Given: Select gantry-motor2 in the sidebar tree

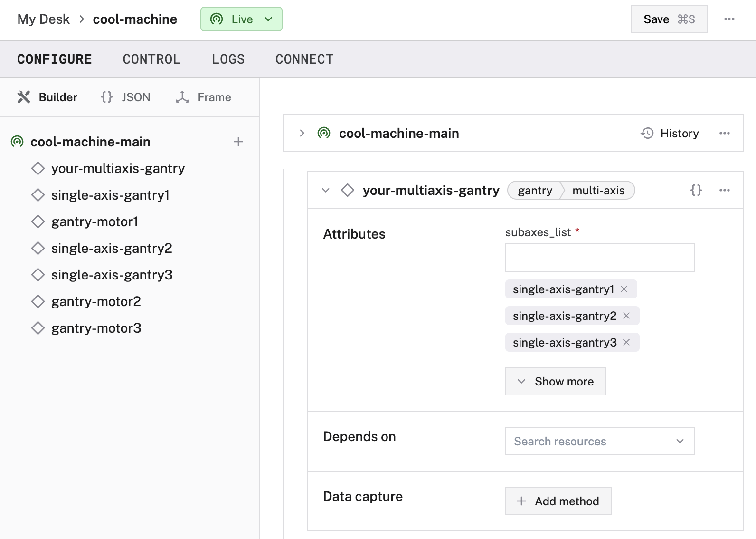Looking at the screenshot, I should pyautogui.click(x=96, y=301).
